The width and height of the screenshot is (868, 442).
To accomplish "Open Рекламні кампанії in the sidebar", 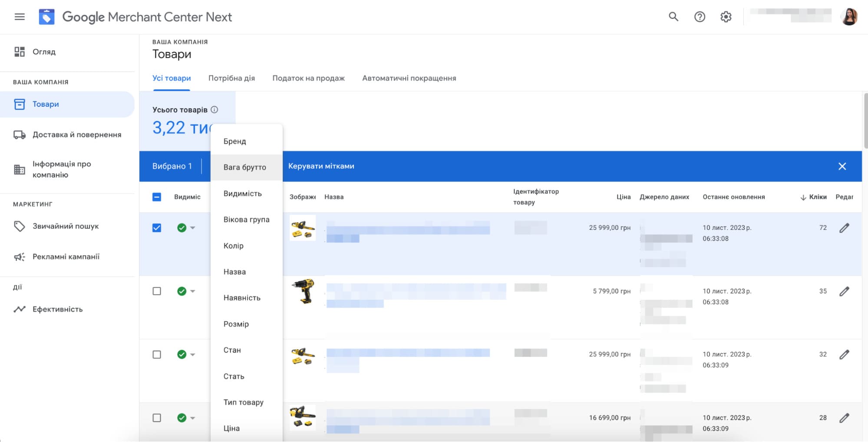I will pyautogui.click(x=66, y=257).
